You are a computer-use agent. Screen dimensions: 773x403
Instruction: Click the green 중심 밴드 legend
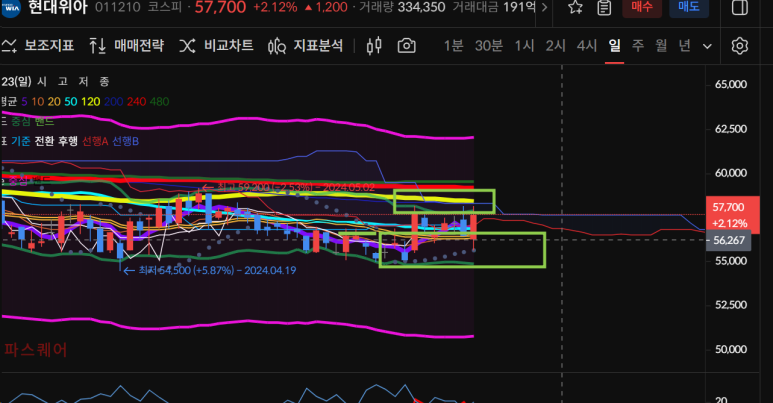33,121
